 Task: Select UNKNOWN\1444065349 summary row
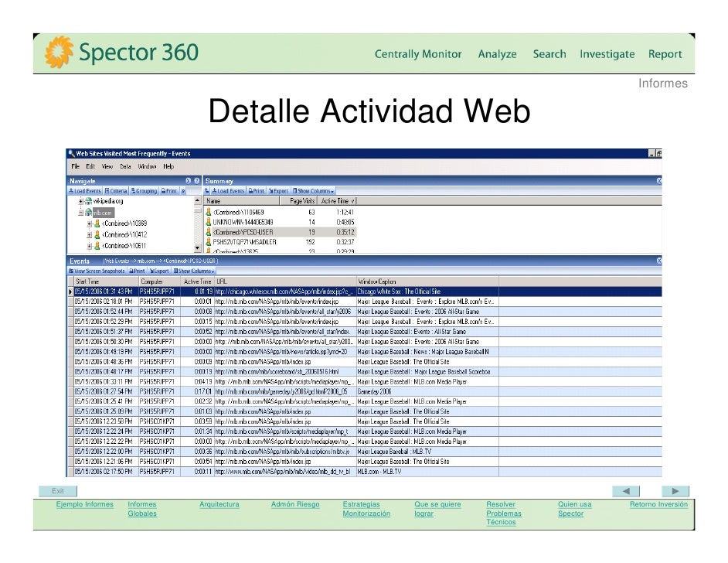coord(281,222)
